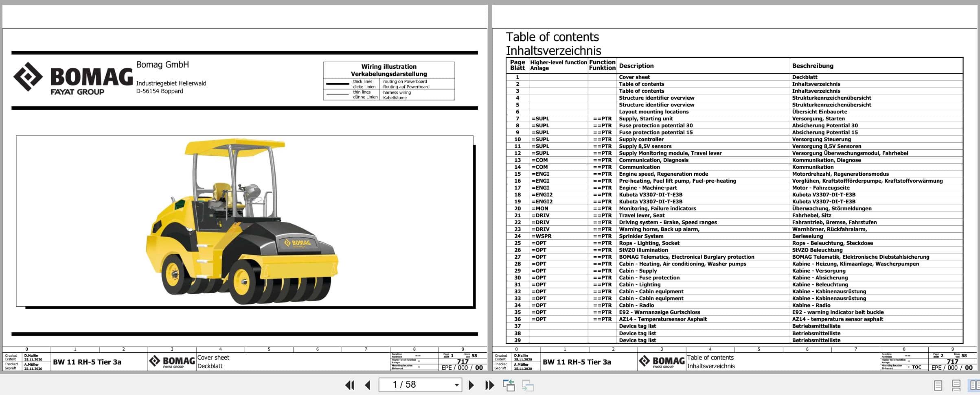Click 'Kabine - Absicherung' German description
Viewport: 980px width, 395px height.
tap(820, 278)
